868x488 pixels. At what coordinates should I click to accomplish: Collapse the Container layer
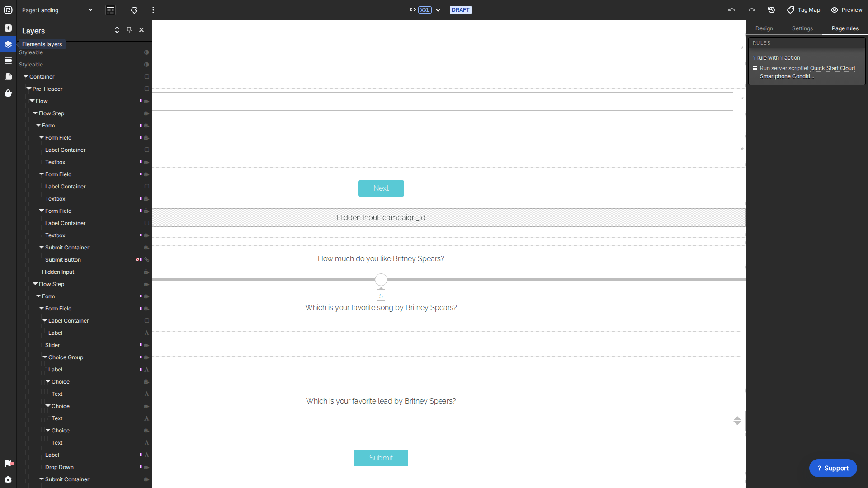[26, 77]
